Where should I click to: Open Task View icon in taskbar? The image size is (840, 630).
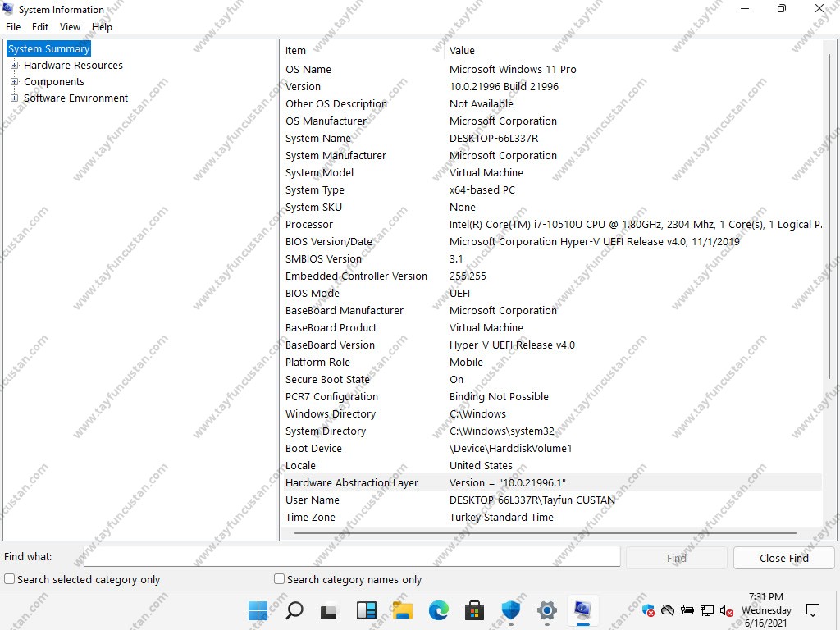click(x=330, y=610)
